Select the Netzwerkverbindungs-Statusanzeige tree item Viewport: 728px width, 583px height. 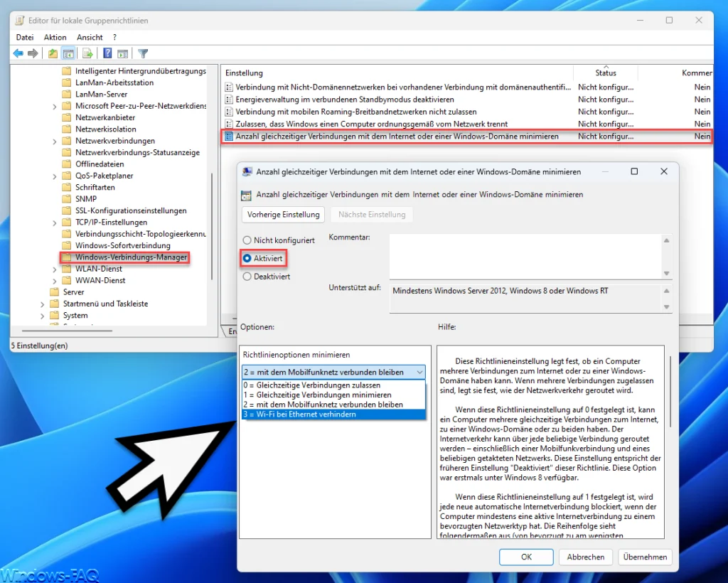137,152
